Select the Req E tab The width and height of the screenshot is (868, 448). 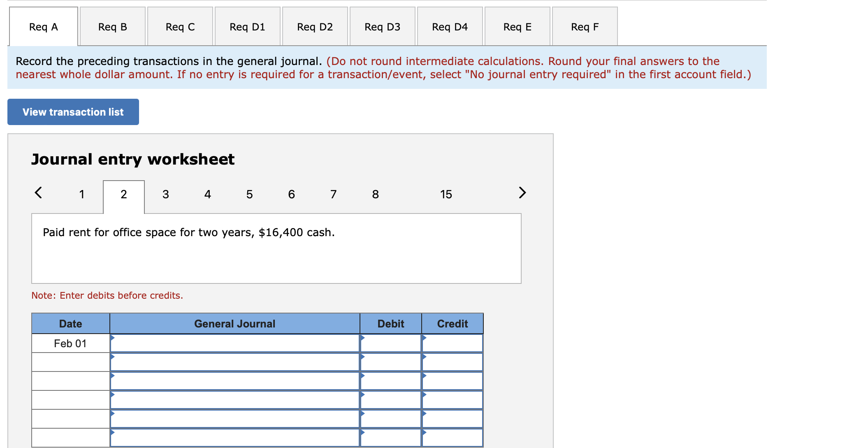click(x=517, y=27)
